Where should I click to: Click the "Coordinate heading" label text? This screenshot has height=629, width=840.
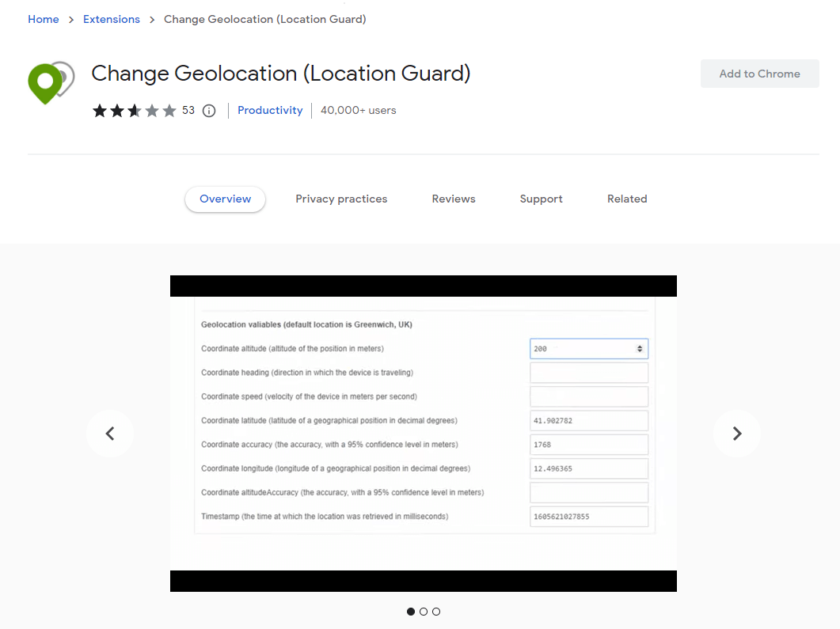pyautogui.click(x=307, y=373)
